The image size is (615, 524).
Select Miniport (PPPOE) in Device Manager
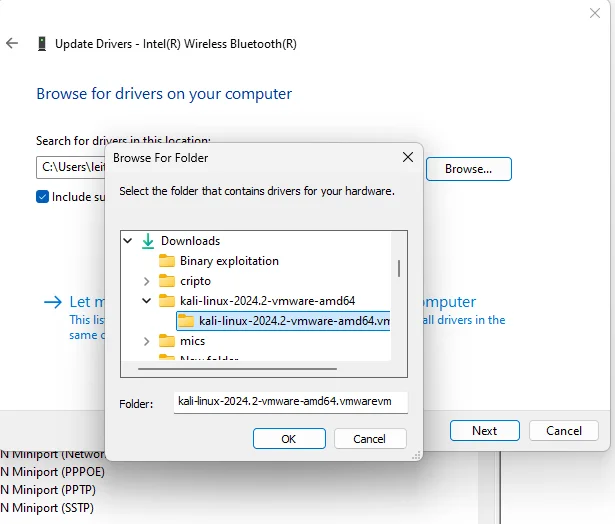click(53, 471)
